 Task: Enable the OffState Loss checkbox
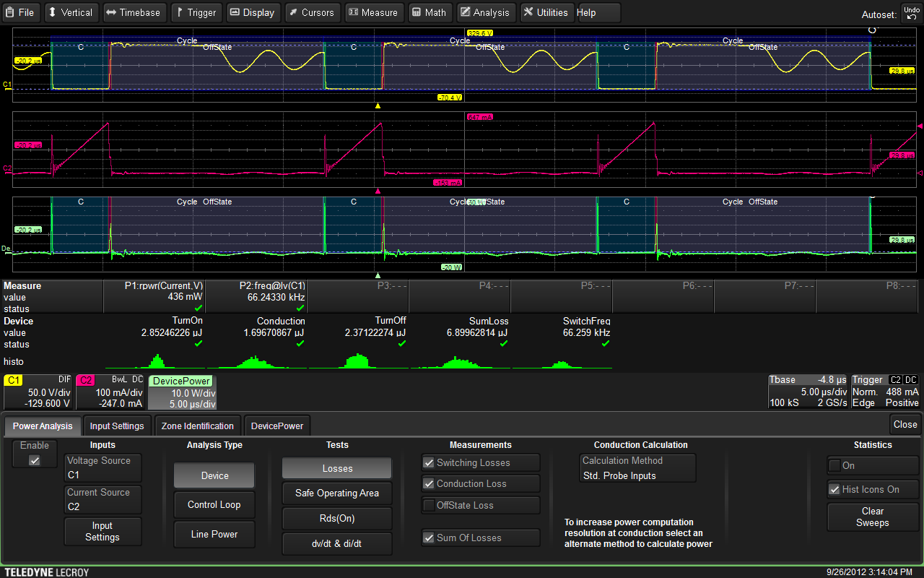[x=430, y=505]
